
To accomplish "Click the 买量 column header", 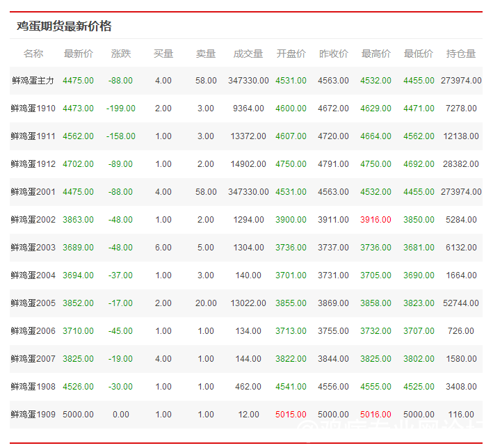I will (163, 54).
